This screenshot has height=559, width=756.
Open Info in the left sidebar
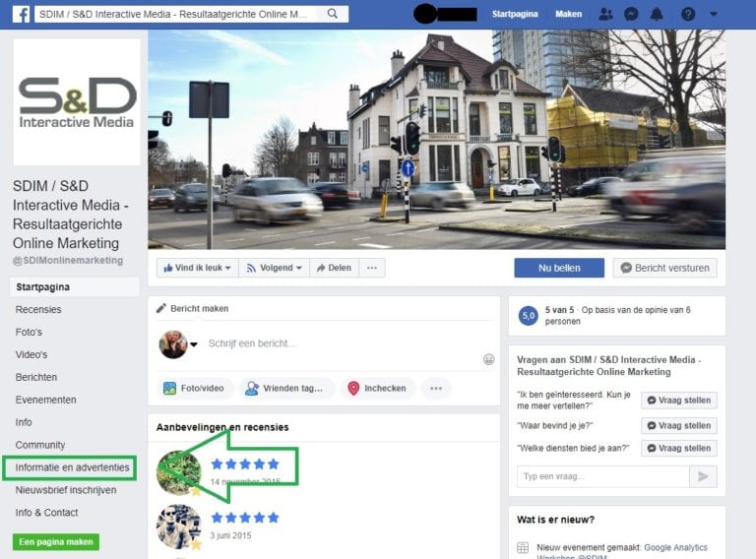(24, 422)
